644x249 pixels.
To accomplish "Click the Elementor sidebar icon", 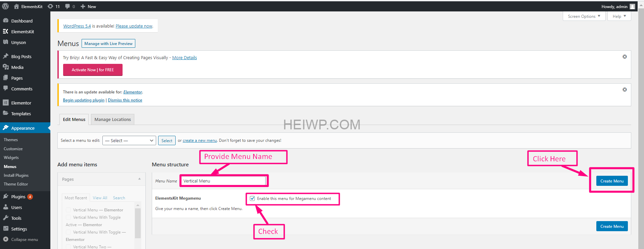I will [x=6, y=102].
